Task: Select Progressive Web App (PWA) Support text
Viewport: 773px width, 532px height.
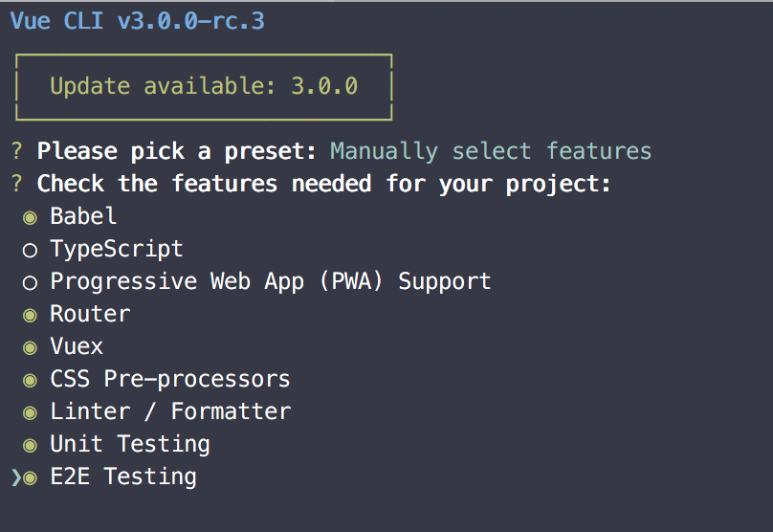Action: [x=271, y=281]
